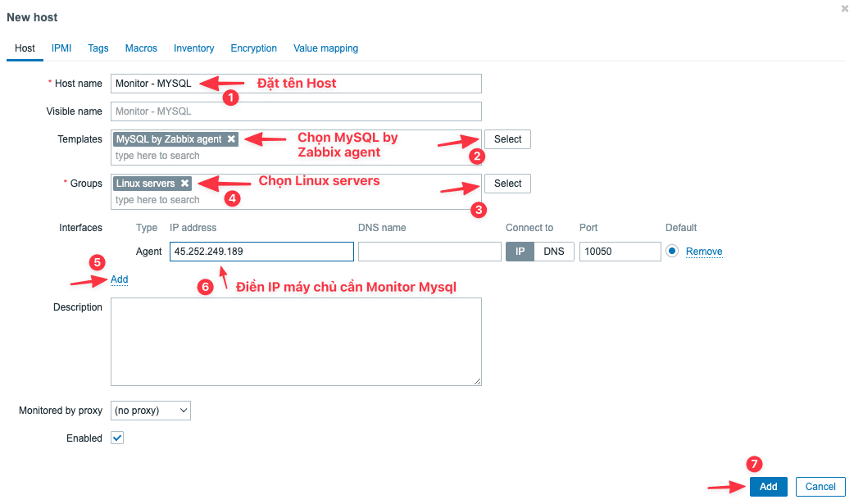Click Add to create the host
The width and height of the screenshot is (854, 504).
click(768, 486)
